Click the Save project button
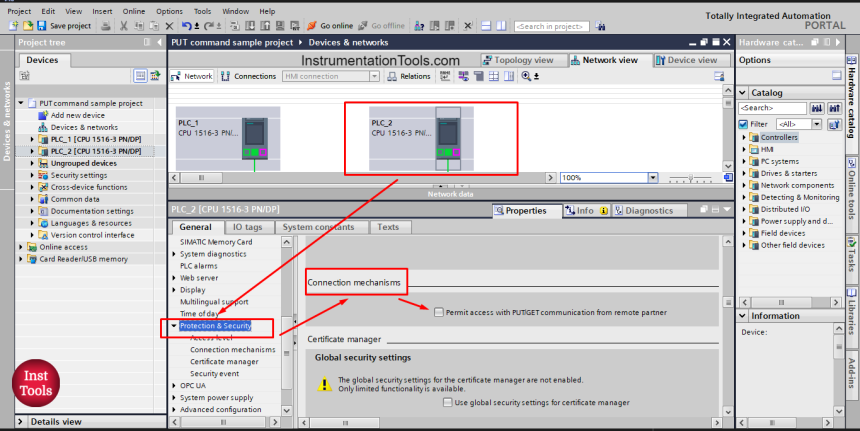The image size is (860, 431). tap(65, 26)
